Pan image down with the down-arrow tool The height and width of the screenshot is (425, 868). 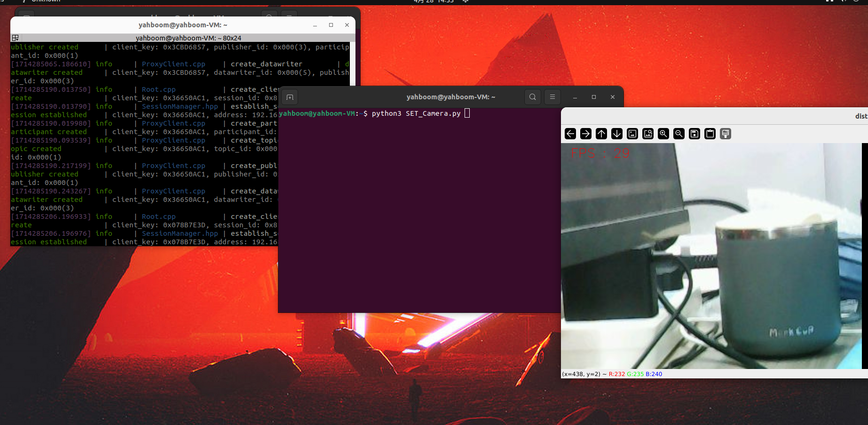click(617, 134)
